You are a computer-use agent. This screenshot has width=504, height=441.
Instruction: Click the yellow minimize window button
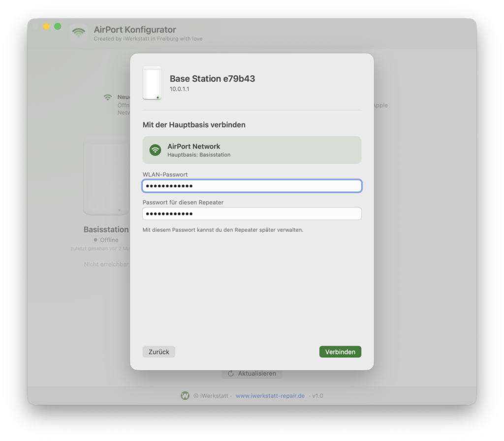click(x=47, y=27)
